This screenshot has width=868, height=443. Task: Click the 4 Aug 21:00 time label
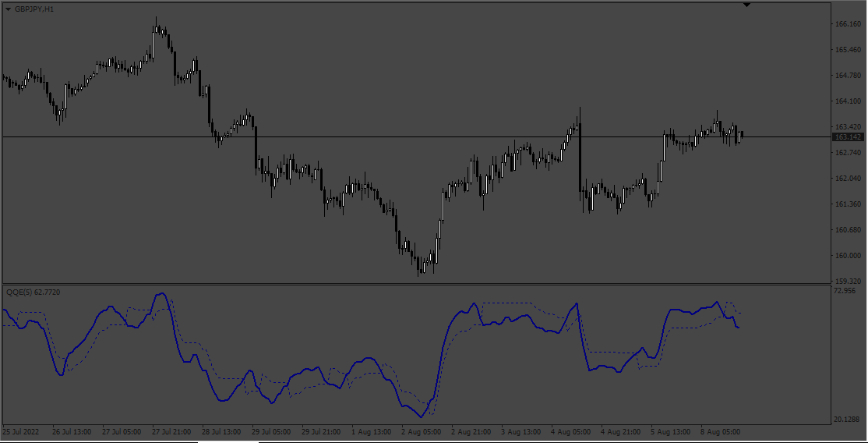pyautogui.click(x=620, y=431)
